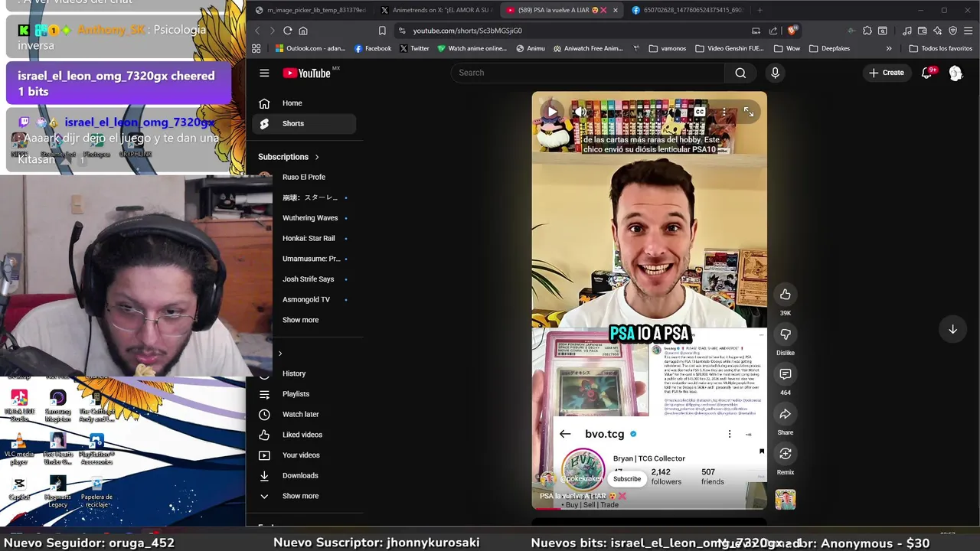This screenshot has width=980, height=551.
Task: Bookmark this page in the address bar
Action: point(382,31)
